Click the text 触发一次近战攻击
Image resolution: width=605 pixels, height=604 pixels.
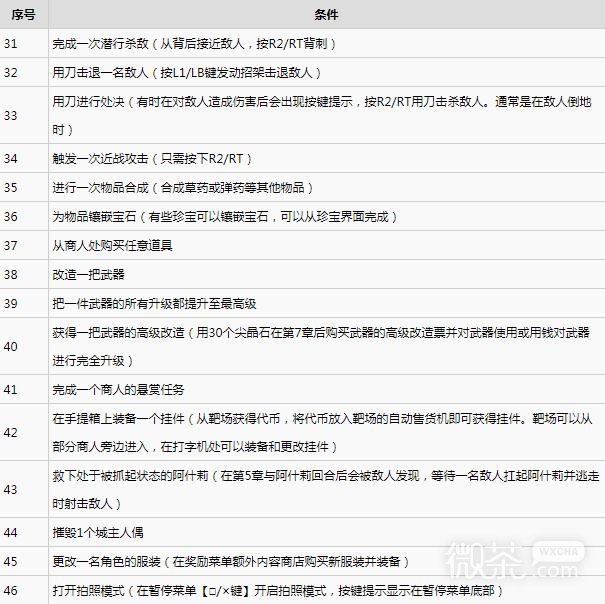[100, 158]
